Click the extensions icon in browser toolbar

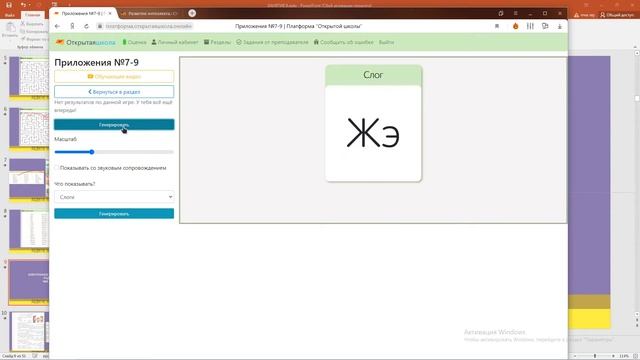click(x=545, y=26)
